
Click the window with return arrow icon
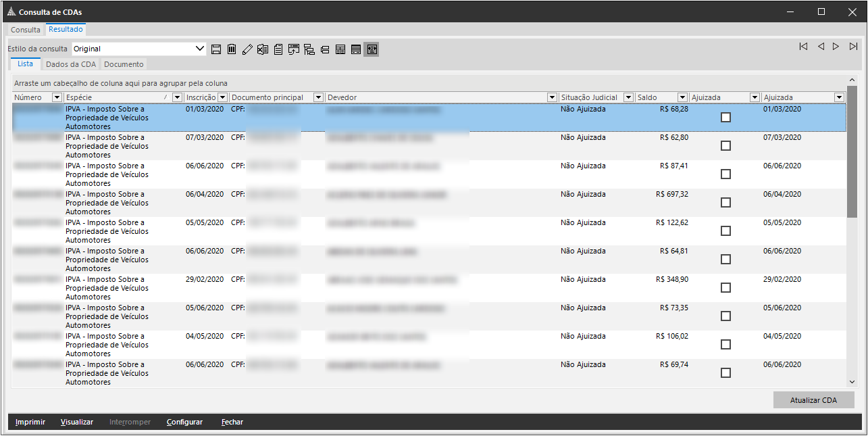pyautogui.click(x=294, y=49)
